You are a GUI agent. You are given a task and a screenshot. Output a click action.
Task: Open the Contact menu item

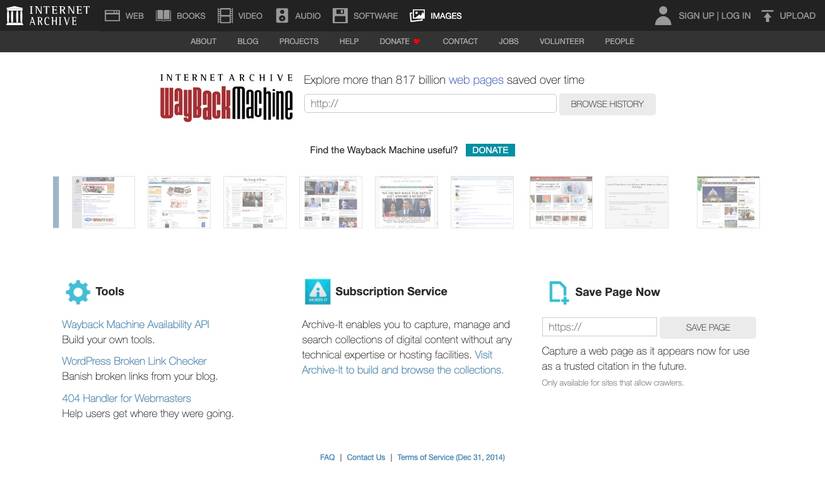460,41
